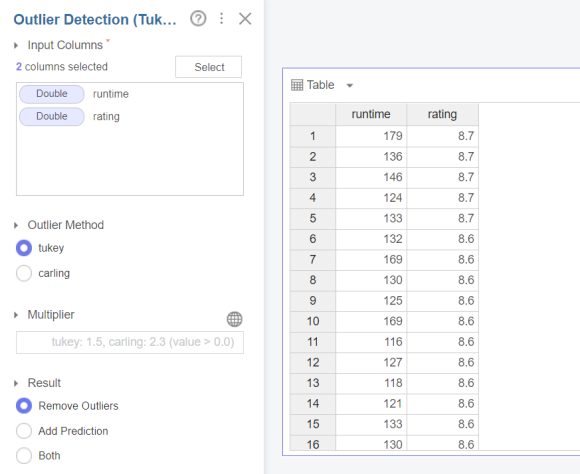Click the runtime cell value 146
Image resolution: width=580 pixels, height=474 pixels.
click(x=371, y=177)
